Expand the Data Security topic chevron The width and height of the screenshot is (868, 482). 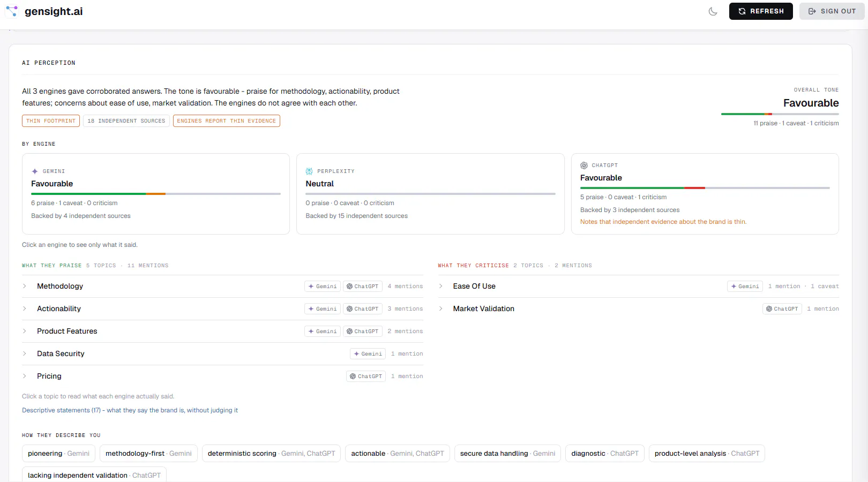tap(25, 353)
